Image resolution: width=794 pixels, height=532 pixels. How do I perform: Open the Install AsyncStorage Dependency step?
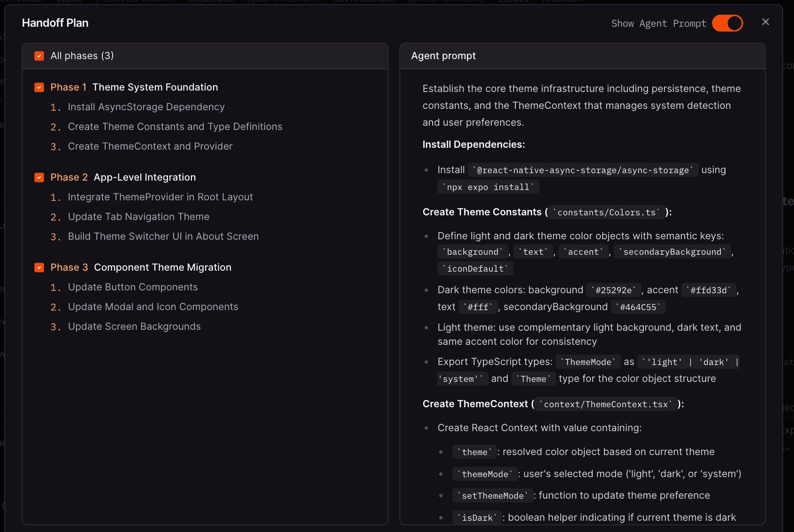tap(146, 107)
